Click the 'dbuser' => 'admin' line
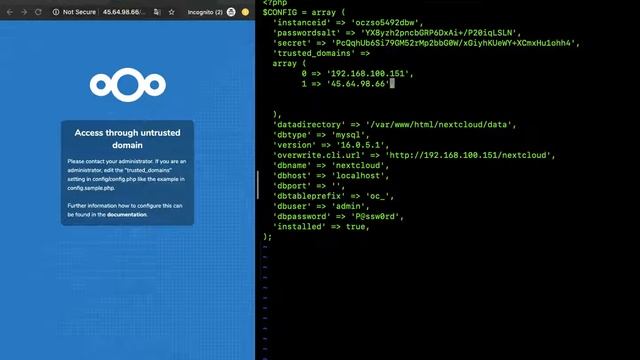 click(321, 207)
